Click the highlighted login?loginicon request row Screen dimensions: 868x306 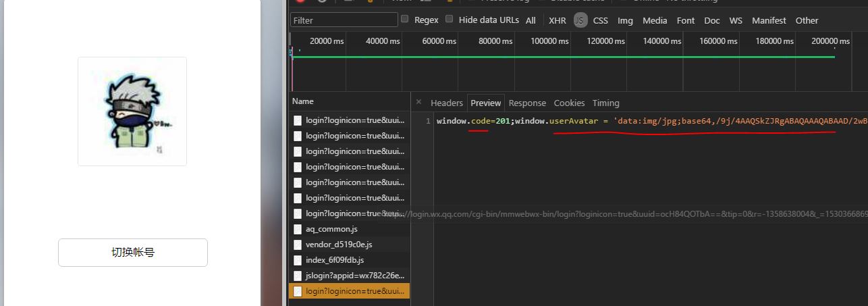350,291
